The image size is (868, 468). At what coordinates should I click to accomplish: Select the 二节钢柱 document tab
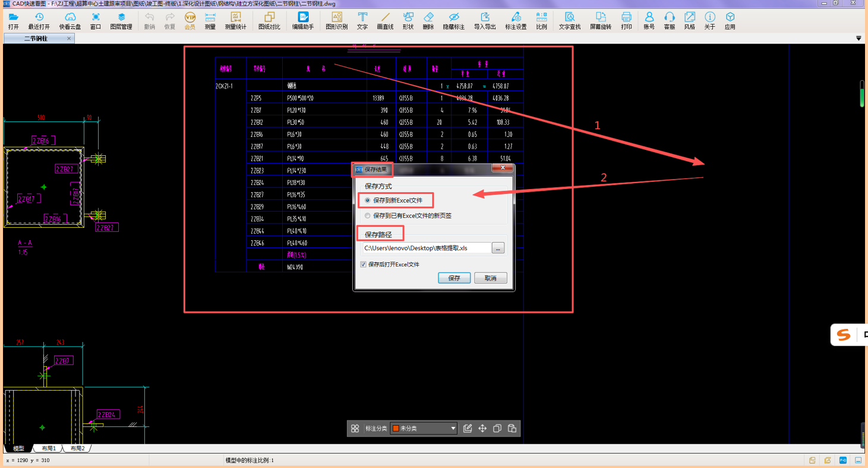[x=36, y=39]
